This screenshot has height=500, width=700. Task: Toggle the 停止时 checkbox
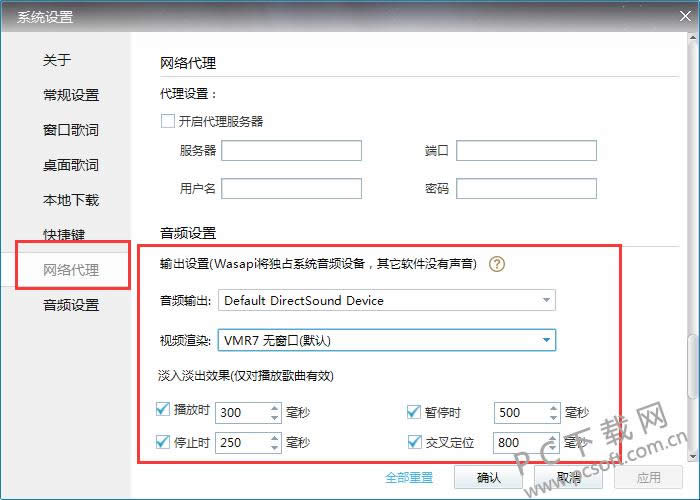pyautogui.click(x=164, y=442)
